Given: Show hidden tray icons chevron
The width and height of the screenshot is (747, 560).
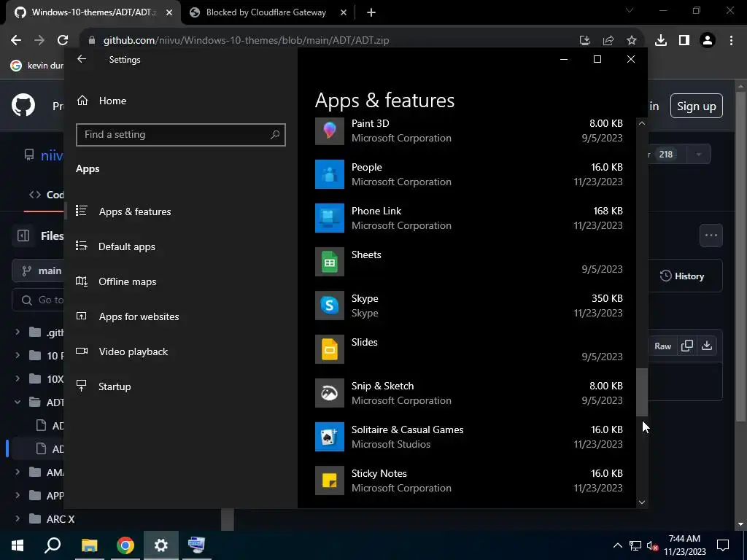Looking at the screenshot, I should tap(617, 545).
